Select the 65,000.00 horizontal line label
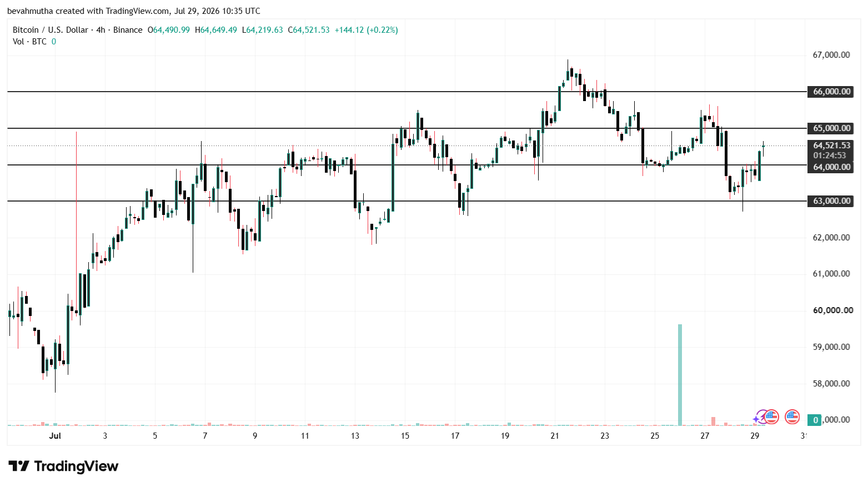Viewport: 868px width, 487px height. click(x=831, y=128)
